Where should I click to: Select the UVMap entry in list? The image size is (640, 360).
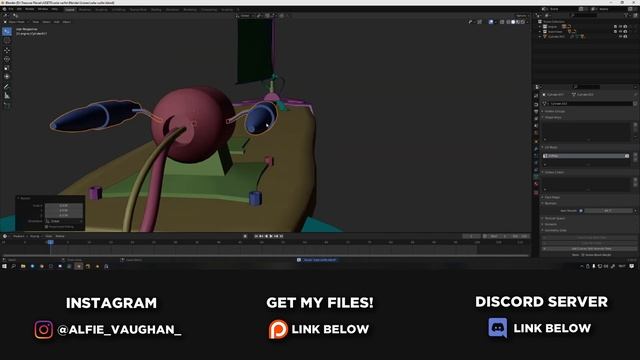[x=586, y=156]
